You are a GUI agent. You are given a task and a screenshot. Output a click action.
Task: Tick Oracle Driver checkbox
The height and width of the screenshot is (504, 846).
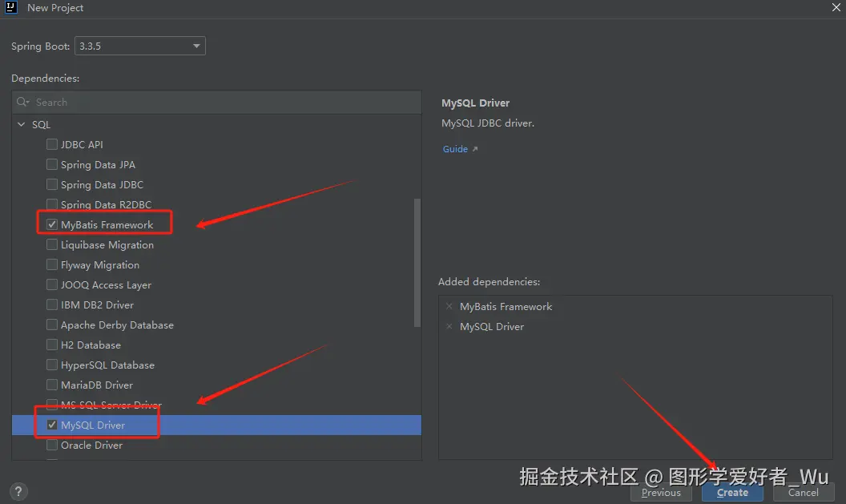(x=52, y=445)
